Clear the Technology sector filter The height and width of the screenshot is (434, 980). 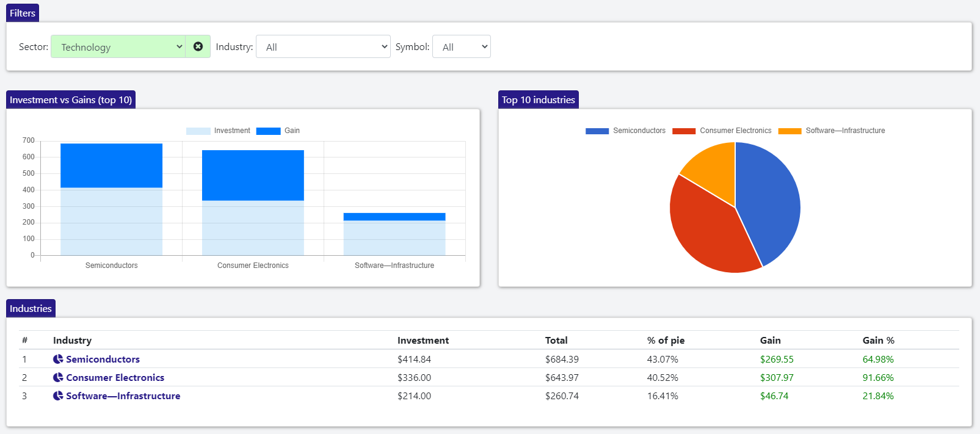(198, 46)
